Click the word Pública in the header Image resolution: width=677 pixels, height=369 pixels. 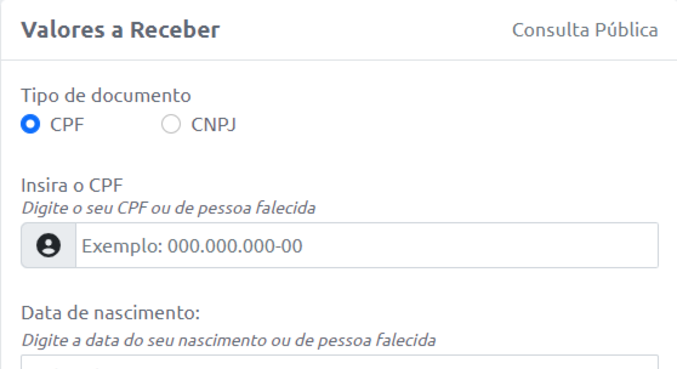(x=626, y=30)
